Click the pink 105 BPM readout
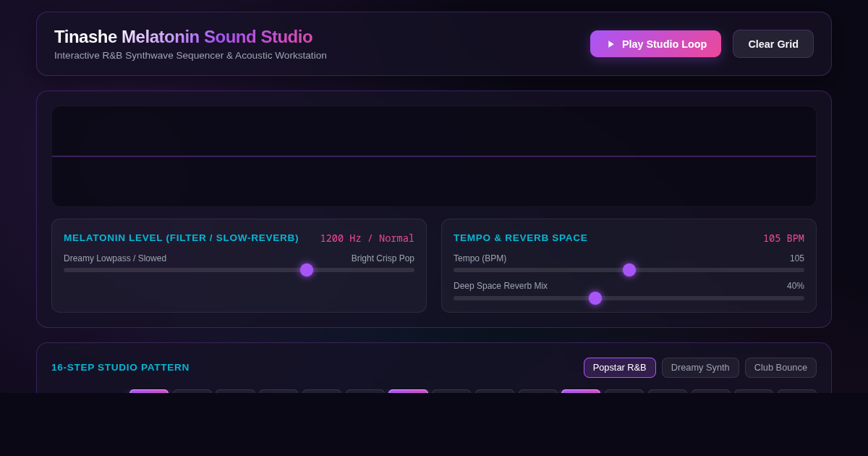Viewport: 868px width, 456px height. click(x=783, y=238)
